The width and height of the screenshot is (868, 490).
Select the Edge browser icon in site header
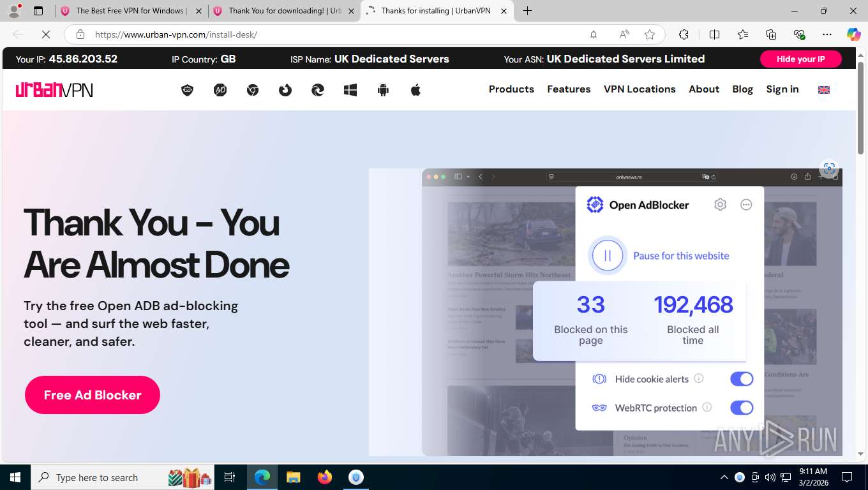pos(318,90)
